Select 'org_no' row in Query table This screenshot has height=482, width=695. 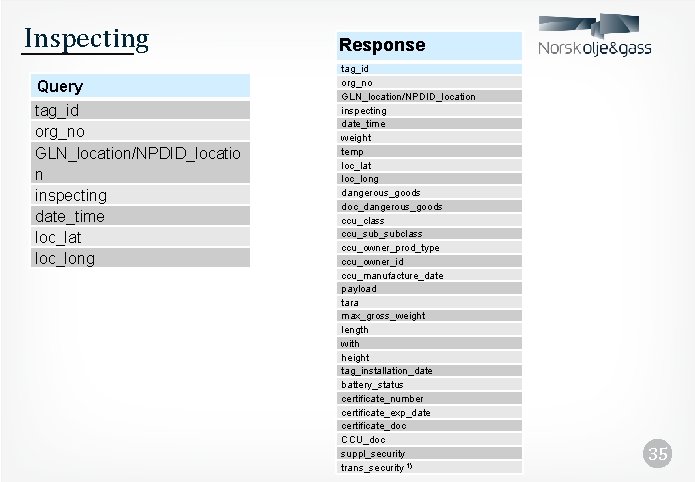[140, 131]
